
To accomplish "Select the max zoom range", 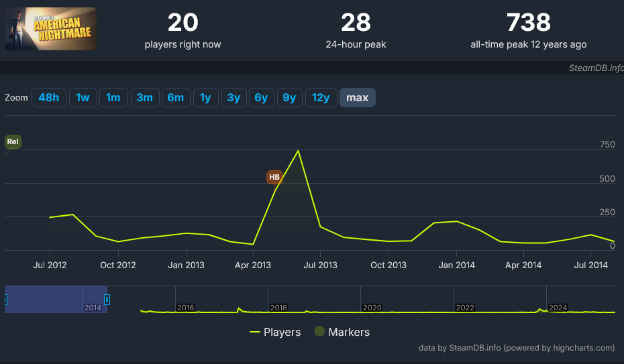I will click(358, 97).
